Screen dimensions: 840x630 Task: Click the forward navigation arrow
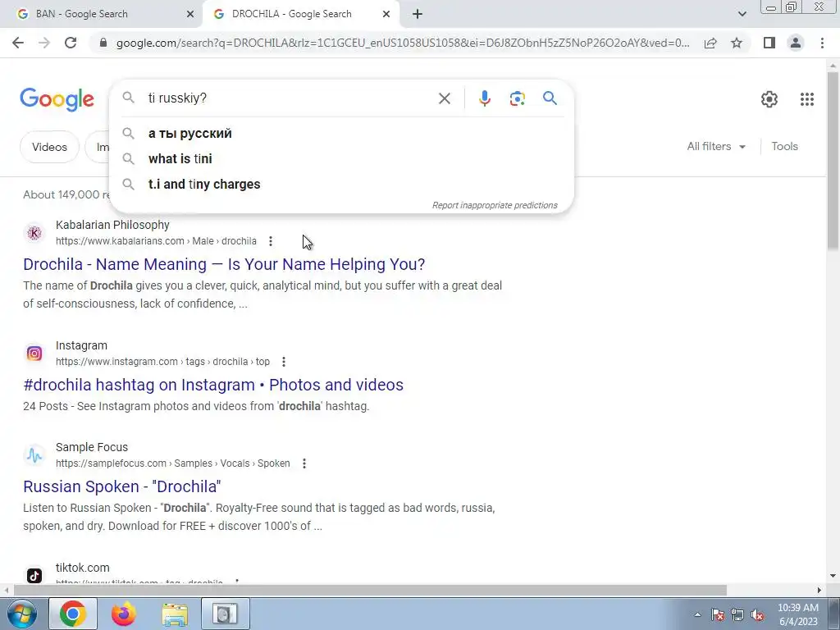[44, 43]
